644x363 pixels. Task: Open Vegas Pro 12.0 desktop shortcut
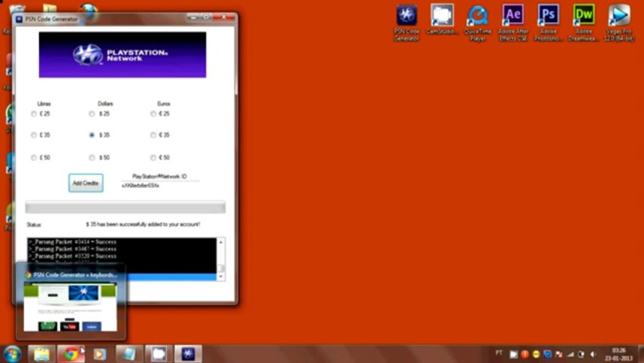(x=619, y=23)
